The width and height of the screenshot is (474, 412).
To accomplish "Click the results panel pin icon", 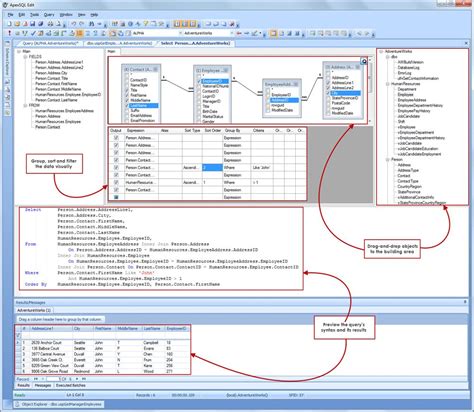I will point(465,302).
